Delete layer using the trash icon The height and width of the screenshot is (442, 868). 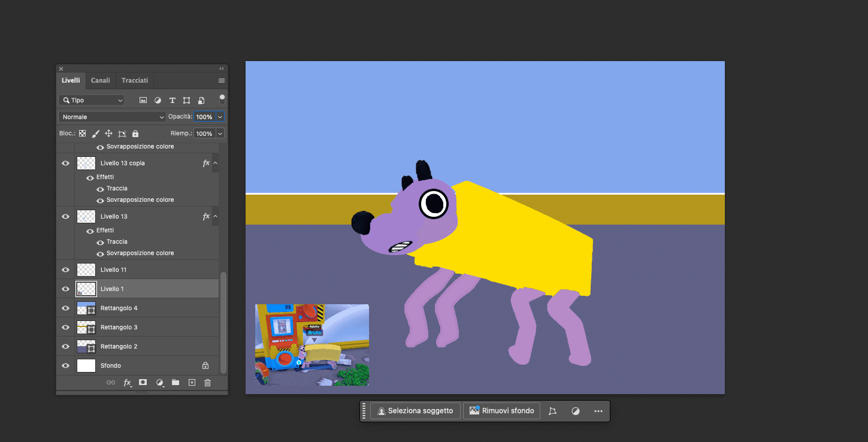[x=207, y=382]
